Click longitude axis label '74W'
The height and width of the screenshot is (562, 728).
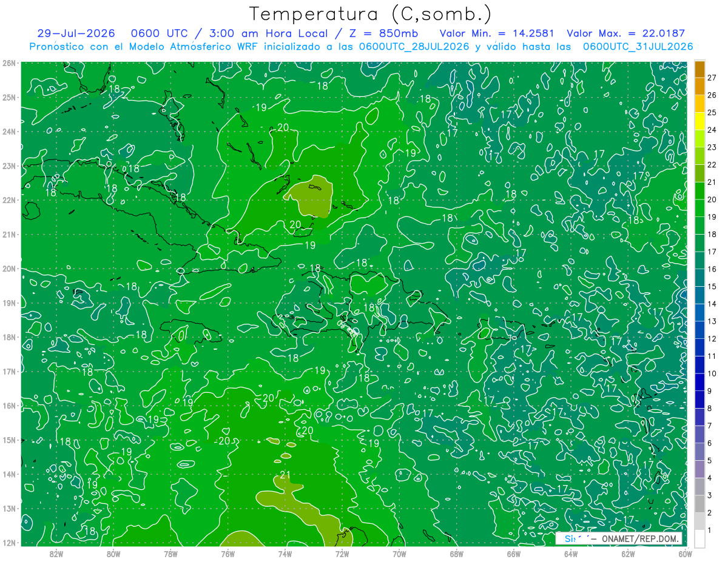285,554
